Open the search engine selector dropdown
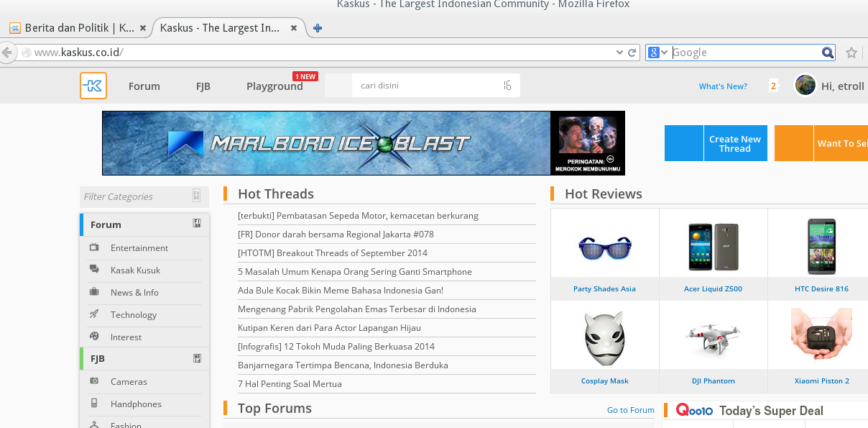Viewport: 868px width, 428px height. click(x=658, y=53)
